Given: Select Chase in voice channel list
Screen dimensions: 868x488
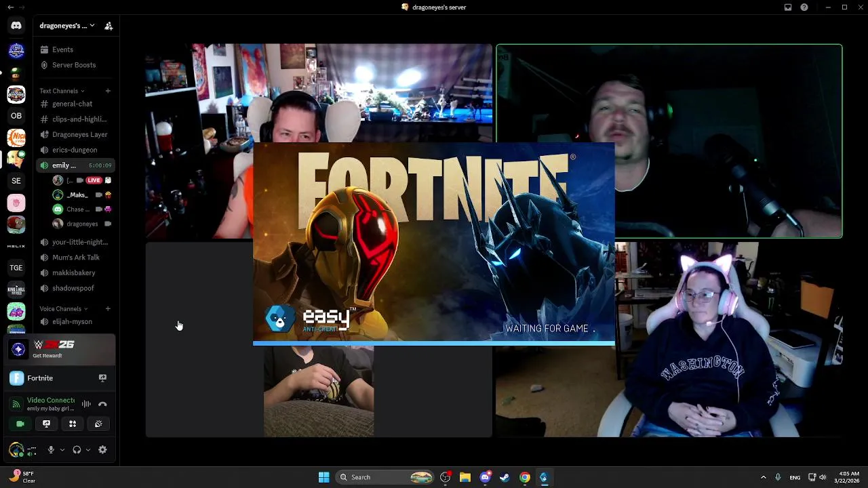Looking at the screenshot, I should coord(82,209).
